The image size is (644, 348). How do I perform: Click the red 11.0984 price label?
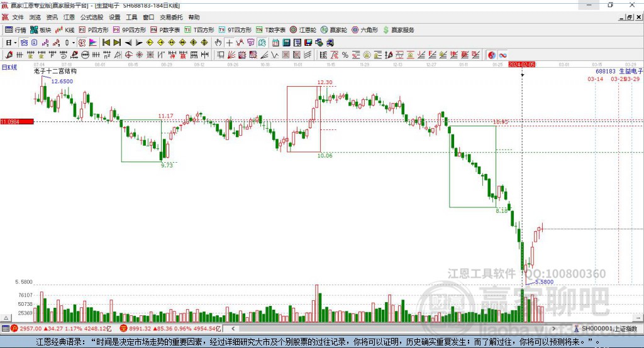tap(17, 121)
